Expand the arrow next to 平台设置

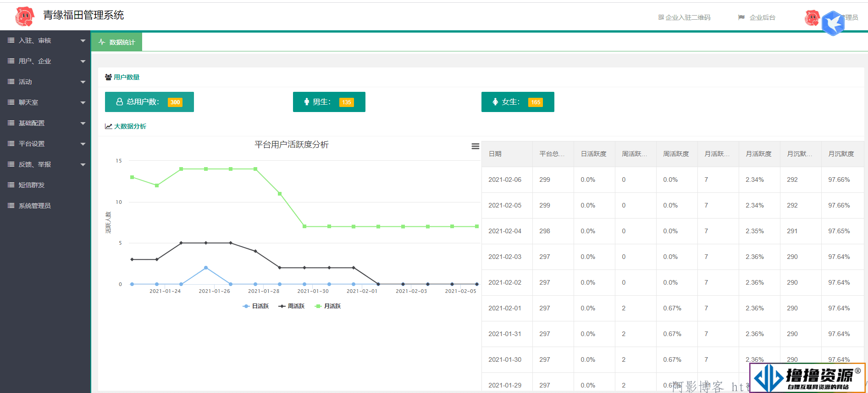pos(83,144)
